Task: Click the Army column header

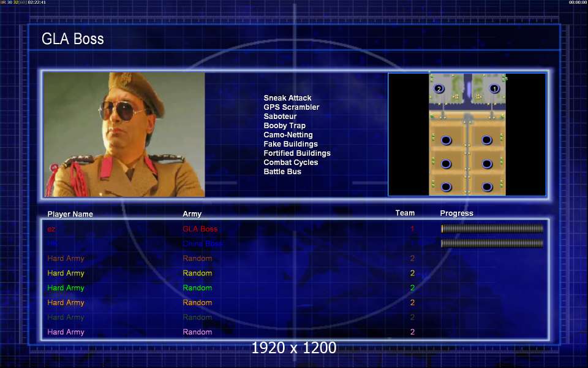Action: 192,214
